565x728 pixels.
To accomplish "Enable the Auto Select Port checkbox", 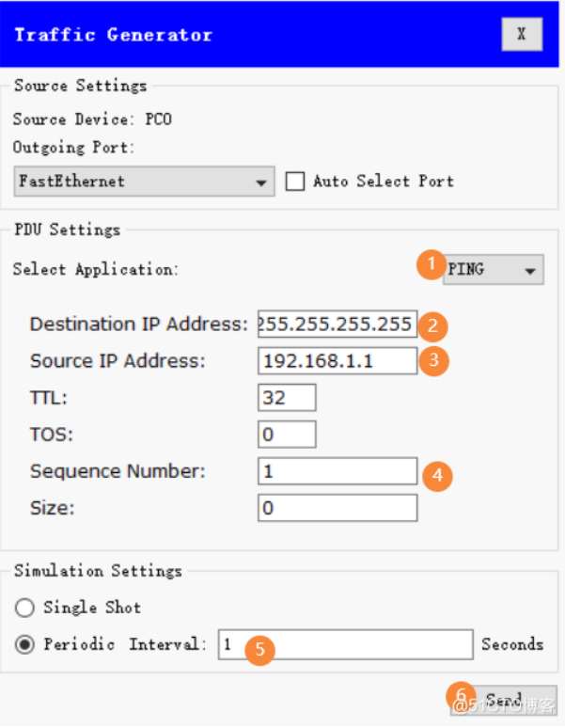I will tap(295, 182).
